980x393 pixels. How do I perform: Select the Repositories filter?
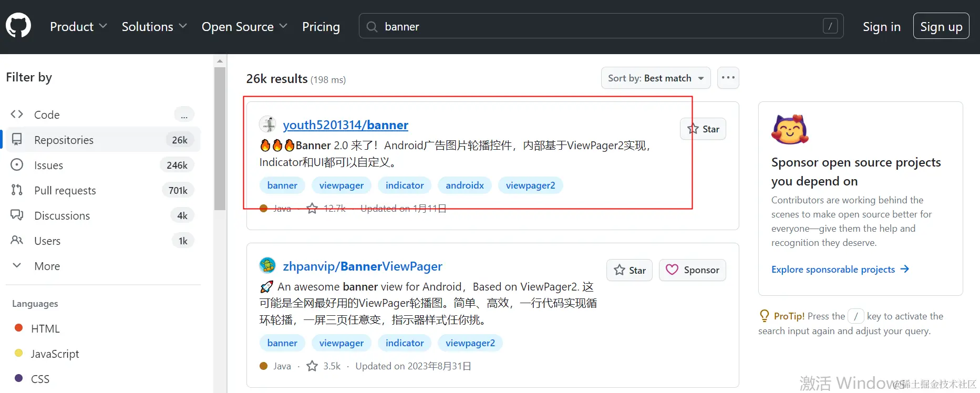click(102, 140)
